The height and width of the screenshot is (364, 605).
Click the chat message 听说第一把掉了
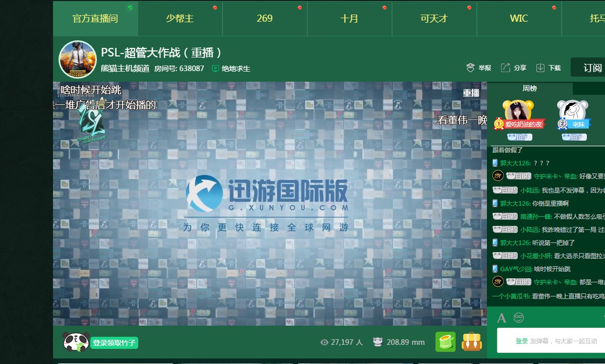[554, 243]
